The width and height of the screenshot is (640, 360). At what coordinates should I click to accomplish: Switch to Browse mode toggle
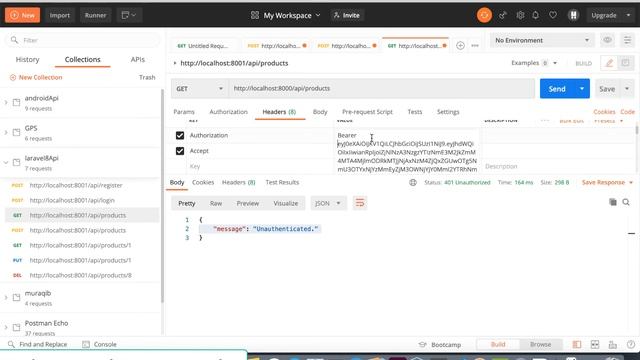coord(540,344)
